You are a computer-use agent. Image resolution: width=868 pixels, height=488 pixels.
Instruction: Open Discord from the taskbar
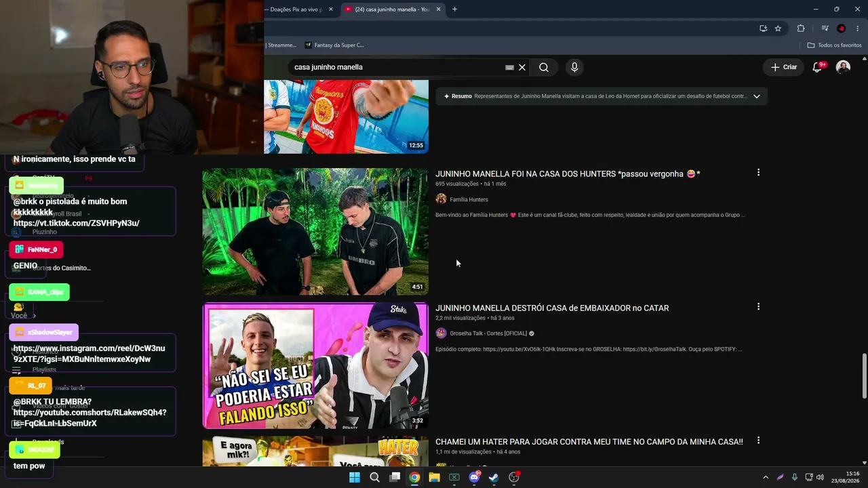pos(475,477)
